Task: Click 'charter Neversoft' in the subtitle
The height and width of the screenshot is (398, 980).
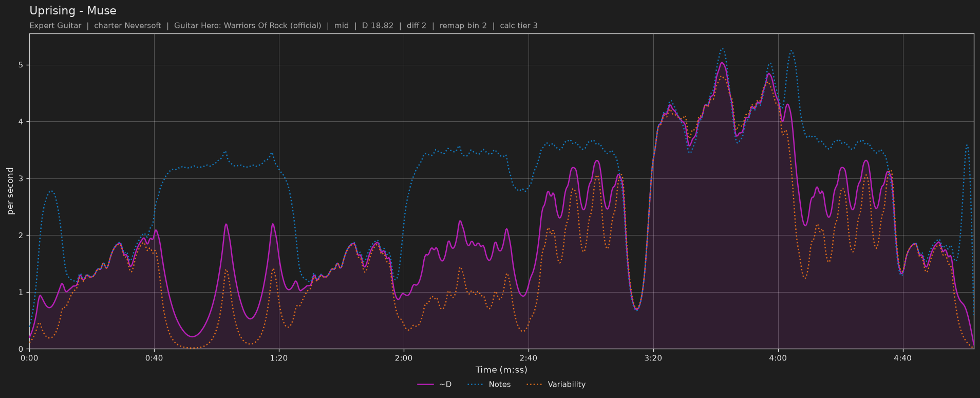Action: point(127,25)
